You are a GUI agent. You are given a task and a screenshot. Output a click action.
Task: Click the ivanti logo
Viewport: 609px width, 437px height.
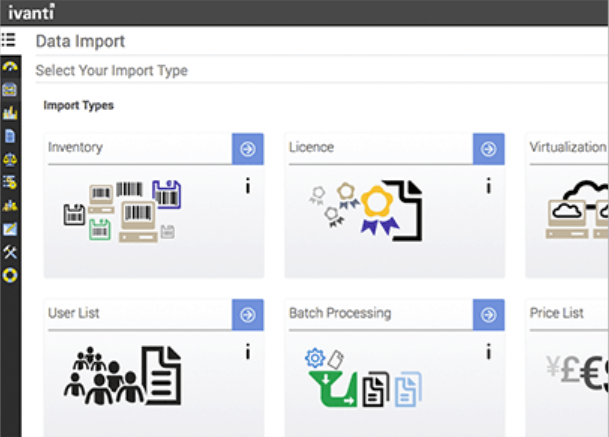(31, 12)
